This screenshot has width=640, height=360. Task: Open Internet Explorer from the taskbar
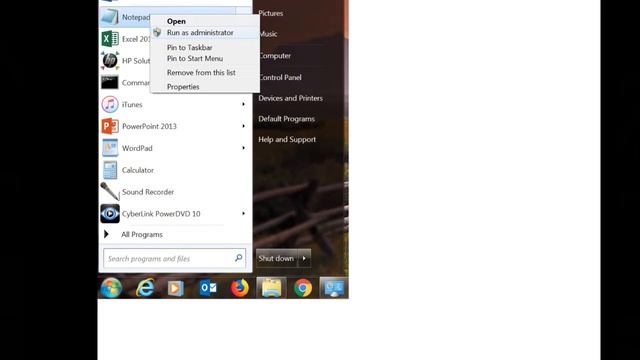coord(145,288)
